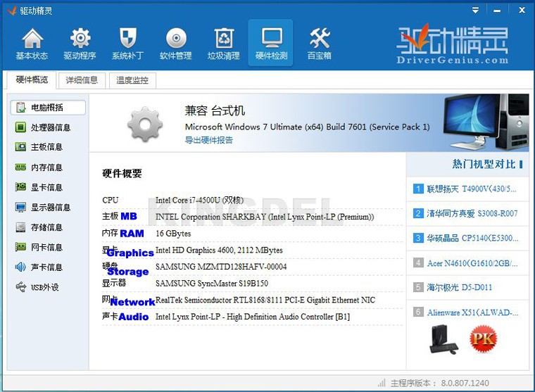Open the 百宝箱 tools icon

coord(319,43)
